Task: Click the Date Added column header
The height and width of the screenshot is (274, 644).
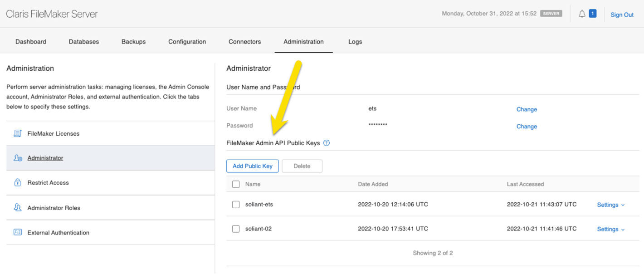Action: click(x=373, y=184)
